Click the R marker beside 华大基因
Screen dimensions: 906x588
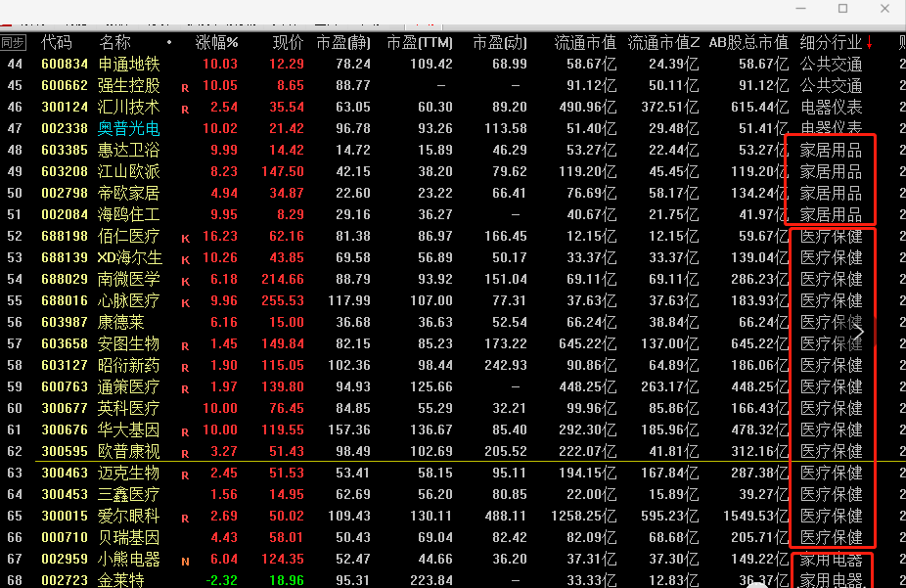(185, 432)
